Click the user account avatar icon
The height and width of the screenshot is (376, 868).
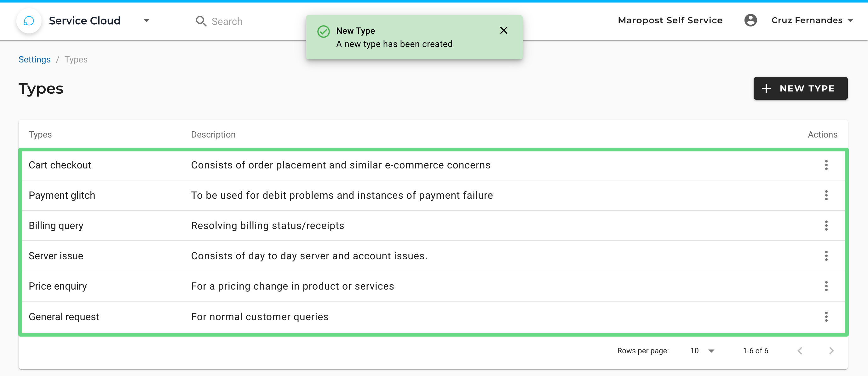coord(750,20)
